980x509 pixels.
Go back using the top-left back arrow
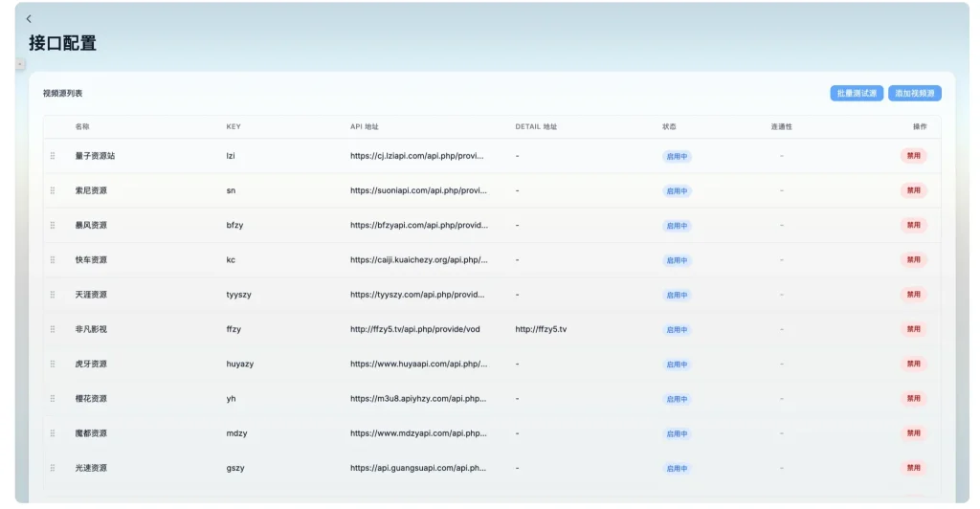tap(29, 19)
